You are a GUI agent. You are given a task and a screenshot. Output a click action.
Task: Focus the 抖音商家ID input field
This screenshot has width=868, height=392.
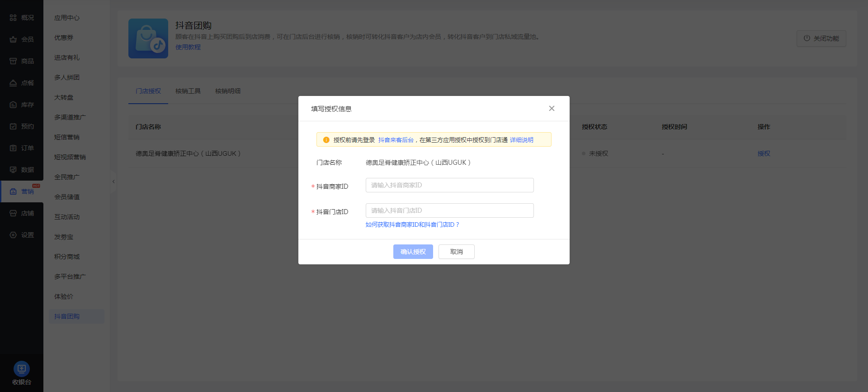tap(450, 185)
